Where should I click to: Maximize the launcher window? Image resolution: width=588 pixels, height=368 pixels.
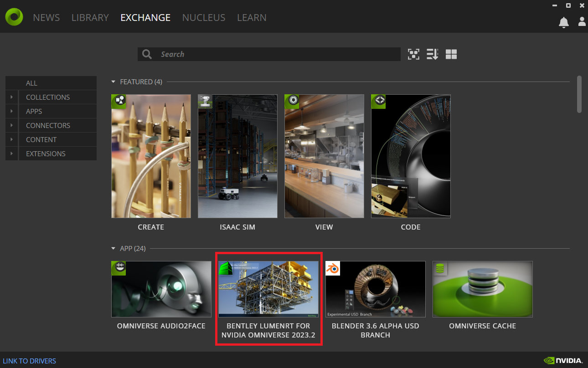[568, 5]
